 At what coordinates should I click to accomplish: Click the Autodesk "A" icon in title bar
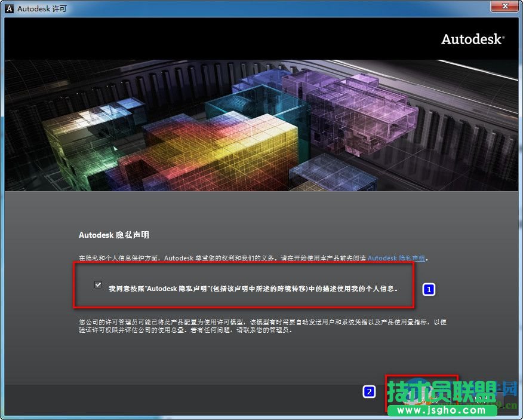(x=8, y=8)
